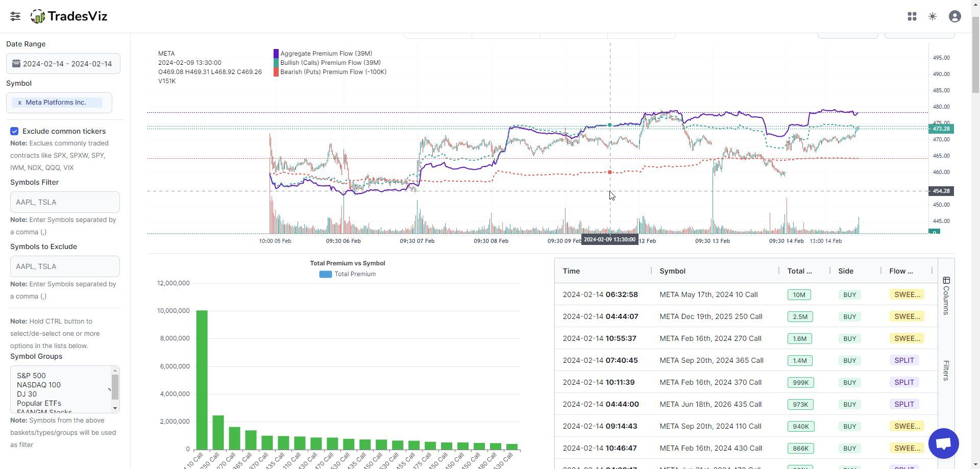
Task: Click the 866K total premium badge
Action: point(800,448)
